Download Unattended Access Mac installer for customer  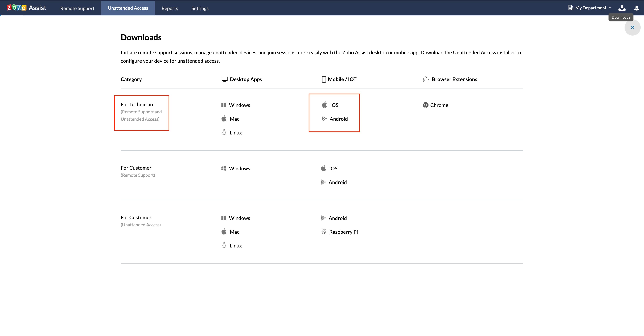pyautogui.click(x=234, y=232)
